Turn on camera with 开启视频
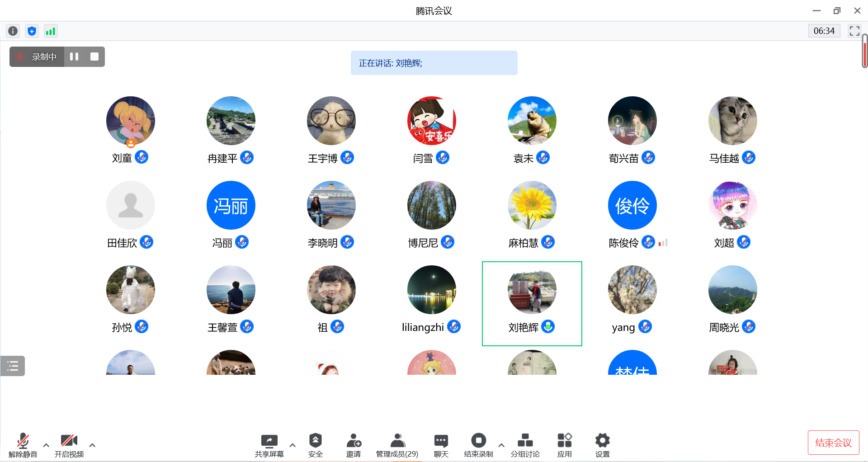This screenshot has width=868, height=462. [69, 445]
